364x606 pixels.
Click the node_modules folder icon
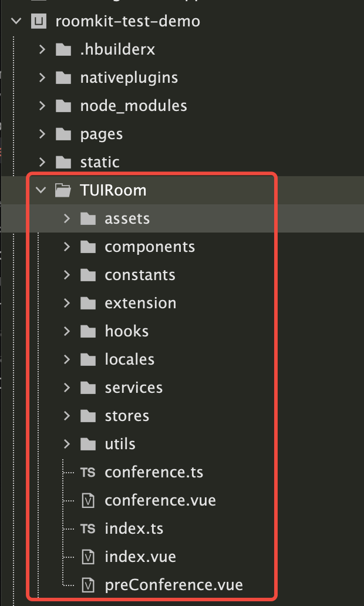click(62, 106)
